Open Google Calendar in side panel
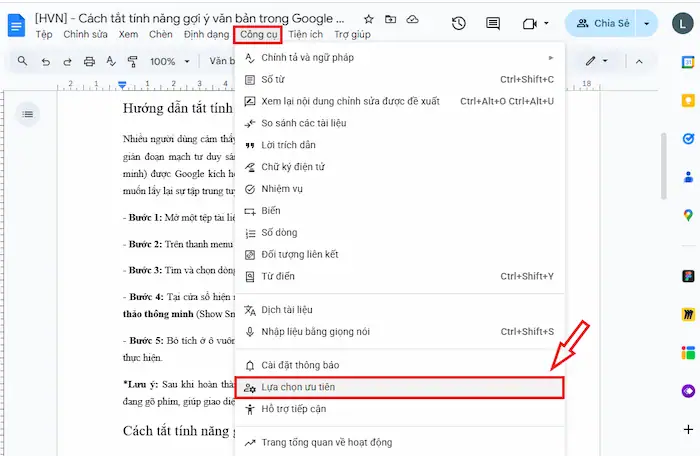Viewport: 700px width, 456px height. pos(688,62)
